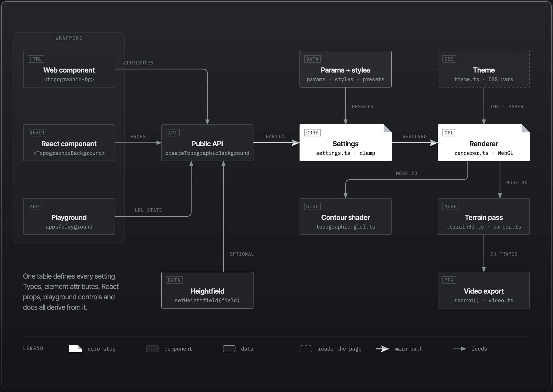Click the APP tag badge

tap(35, 206)
